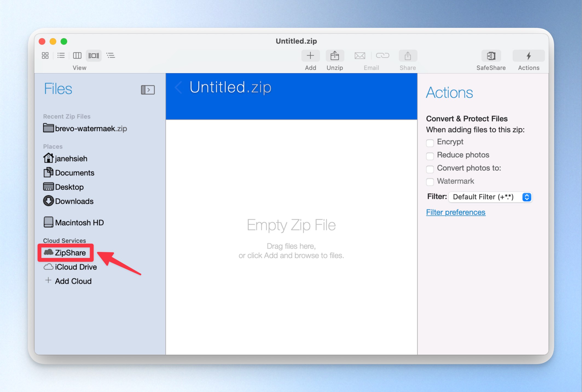This screenshot has height=392, width=582.
Task: Minimize the Untitled.zip window
Action: (53, 41)
